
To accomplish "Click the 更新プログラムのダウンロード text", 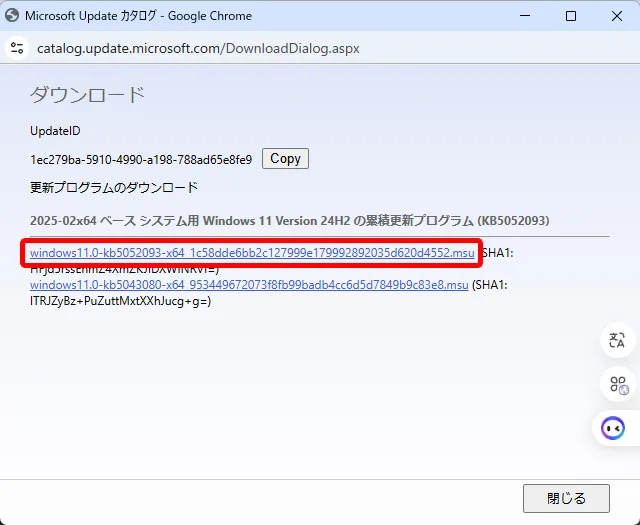I will [x=114, y=188].
